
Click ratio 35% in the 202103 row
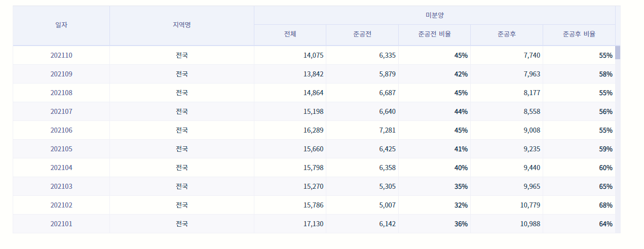461,186
